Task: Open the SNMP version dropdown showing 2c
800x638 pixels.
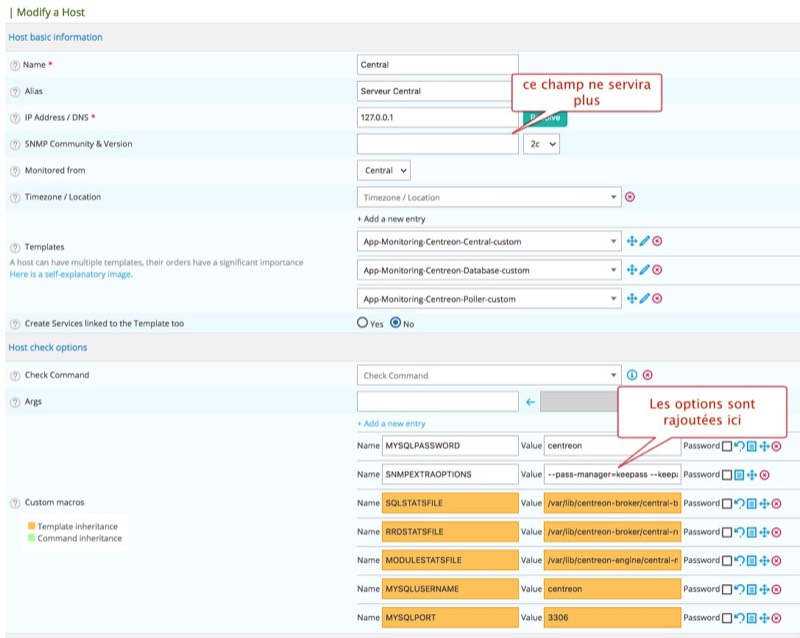Action: (x=541, y=144)
